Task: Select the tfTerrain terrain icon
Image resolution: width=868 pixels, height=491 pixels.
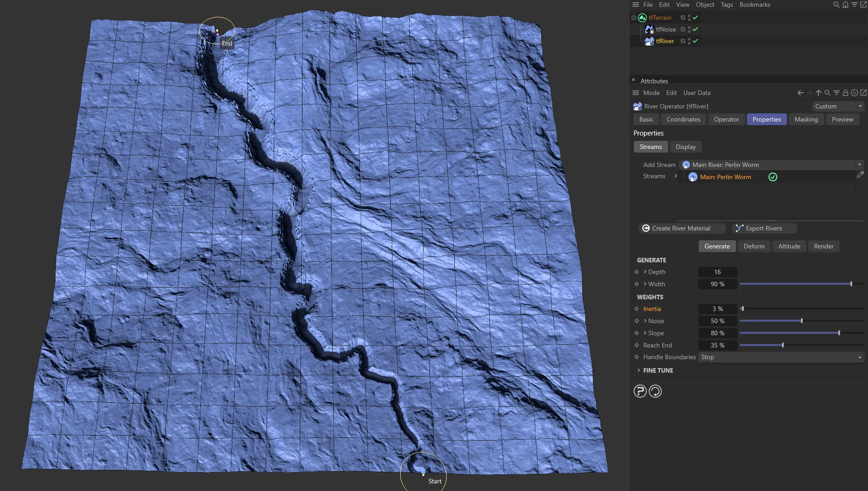Action: [x=642, y=18]
